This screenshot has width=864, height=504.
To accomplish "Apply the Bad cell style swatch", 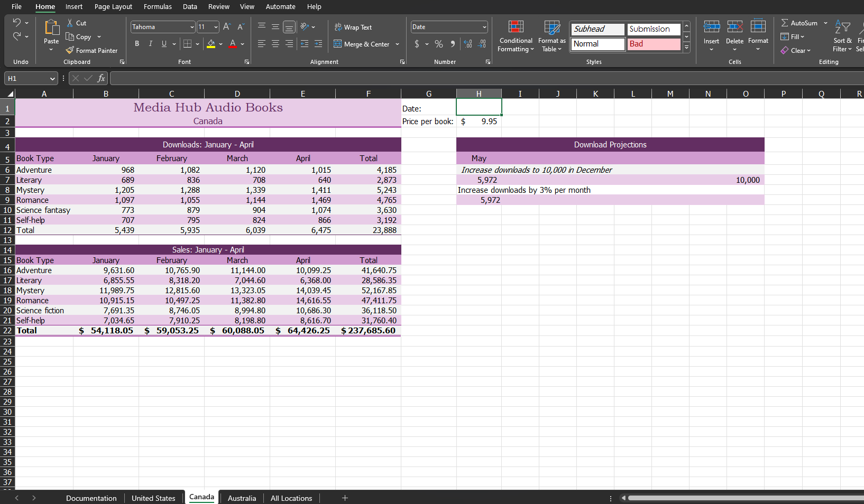I will (654, 44).
